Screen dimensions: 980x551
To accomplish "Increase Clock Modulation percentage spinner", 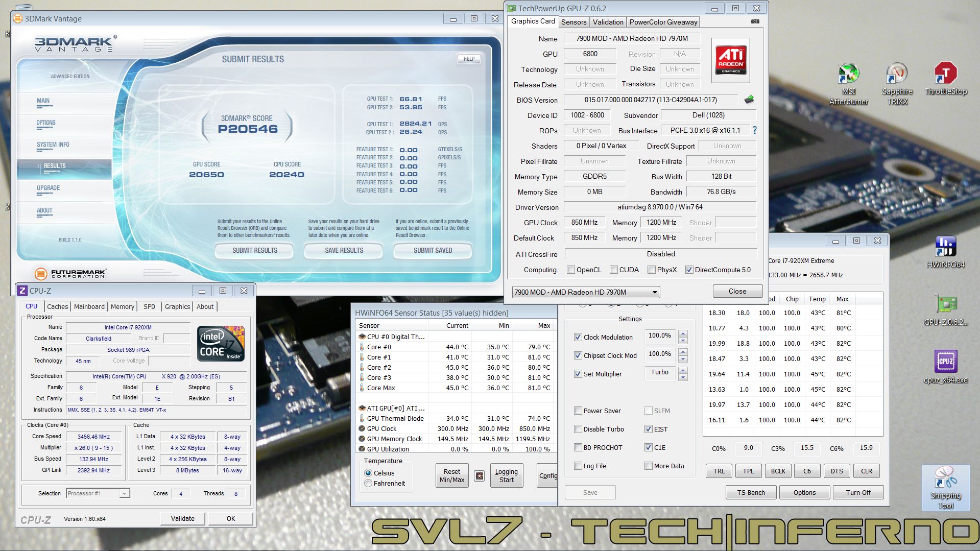I will (683, 333).
